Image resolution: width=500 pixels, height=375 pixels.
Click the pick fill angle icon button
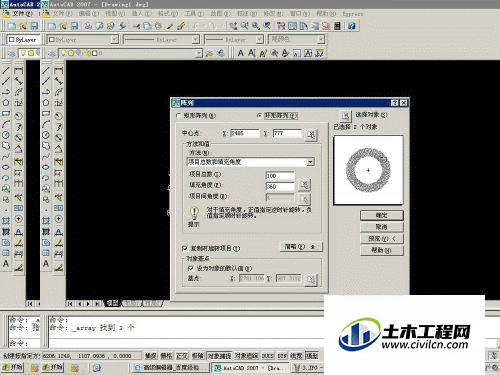[304, 185]
